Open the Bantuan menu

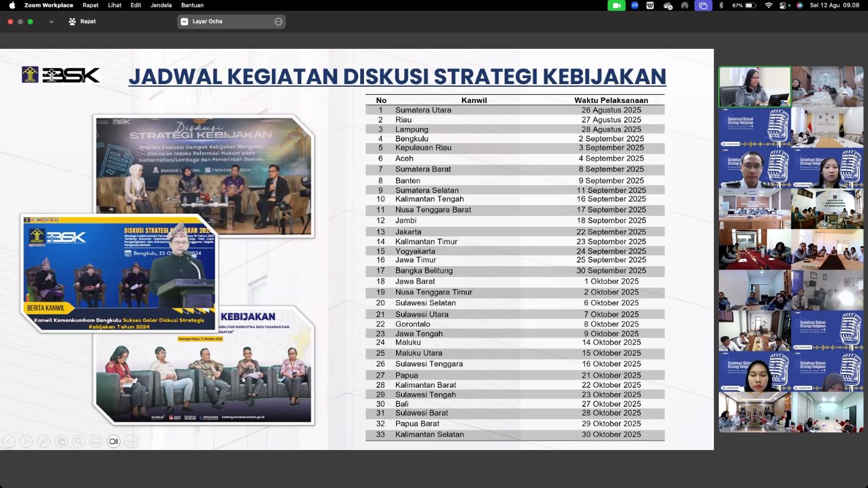click(x=192, y=5)
